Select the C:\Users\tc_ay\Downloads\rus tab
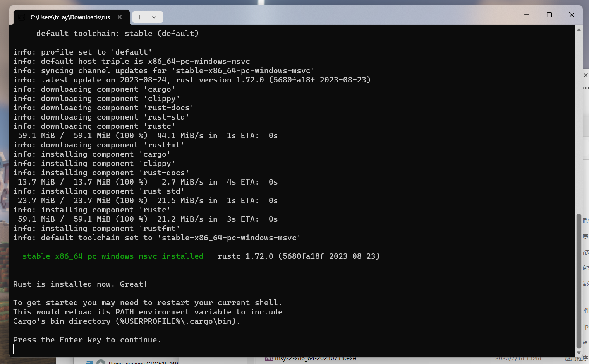Screen dimensions: 589x364 70,17
